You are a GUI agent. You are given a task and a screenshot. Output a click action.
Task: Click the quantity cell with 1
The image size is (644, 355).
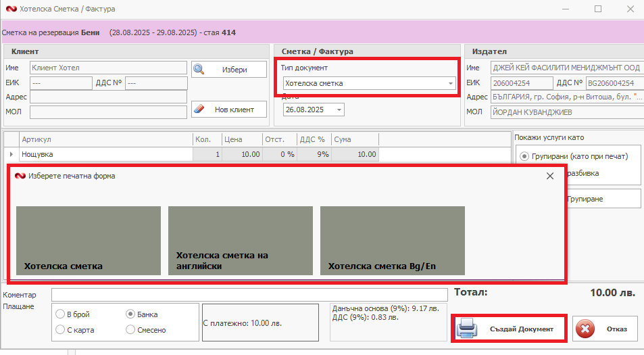pos(207,154)
